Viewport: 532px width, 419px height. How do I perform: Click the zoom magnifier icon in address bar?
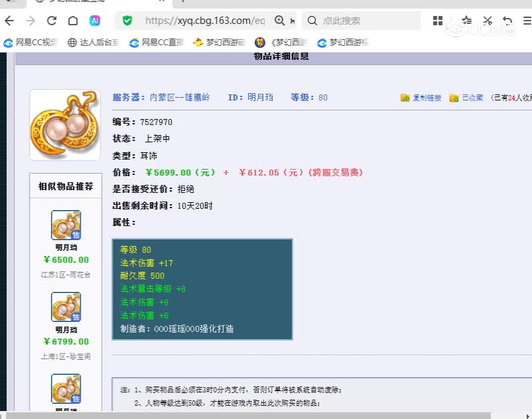click(x=279, y=21)
